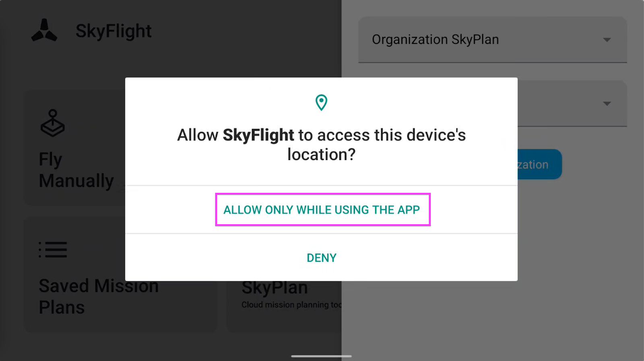The width and height of the screenshot is (644, 361).
Task: Open the Organization SkyPlan combo box field
Action: pos(493,40)
